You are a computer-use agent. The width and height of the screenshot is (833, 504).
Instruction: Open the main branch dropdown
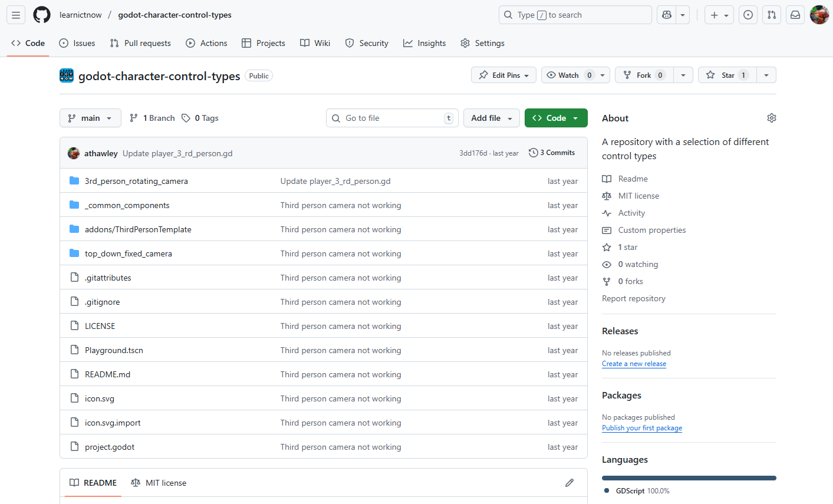[x=90, y=118]
